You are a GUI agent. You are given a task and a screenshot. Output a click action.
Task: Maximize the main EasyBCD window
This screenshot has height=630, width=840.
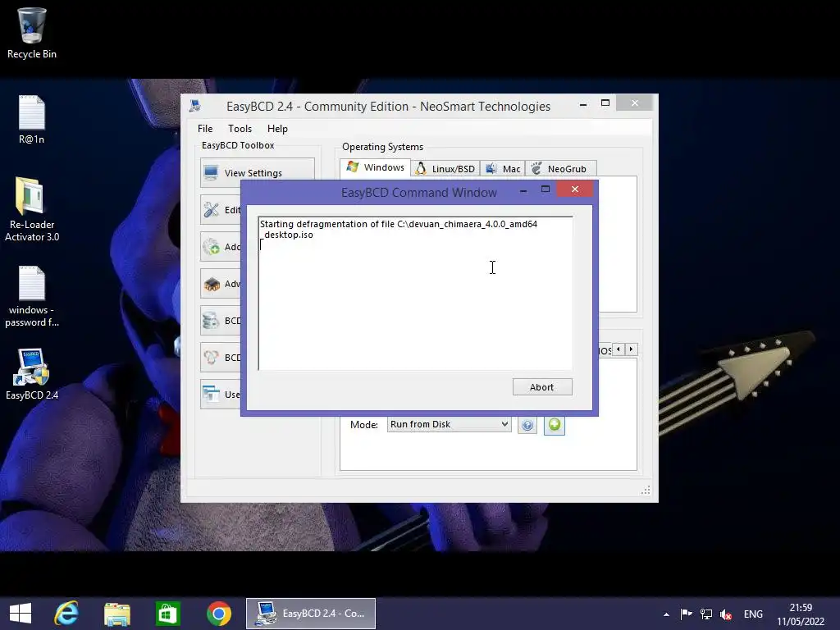[605, 103]
